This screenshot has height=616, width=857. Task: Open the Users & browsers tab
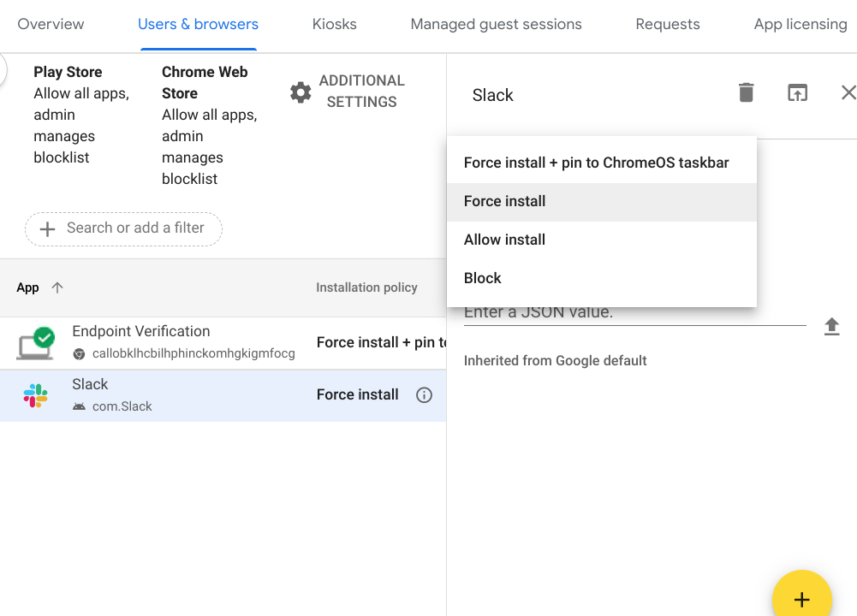pyautogui.click(x=198, y=24)
